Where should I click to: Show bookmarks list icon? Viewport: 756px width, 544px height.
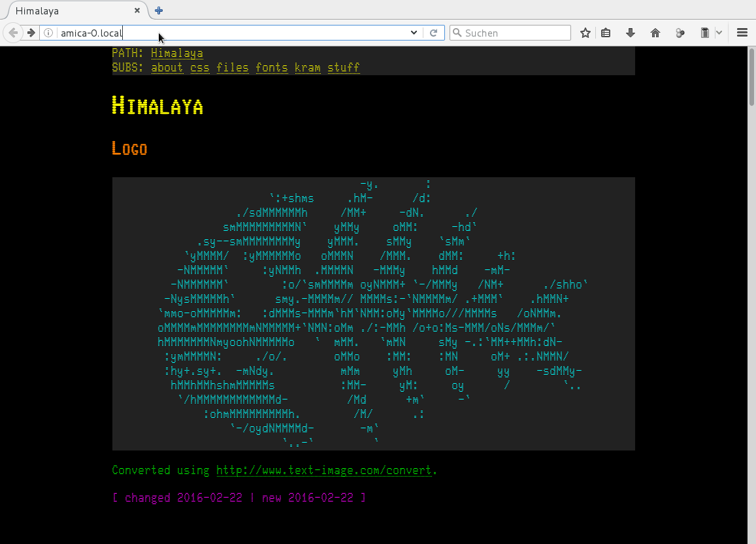click(x=606, y=33)
